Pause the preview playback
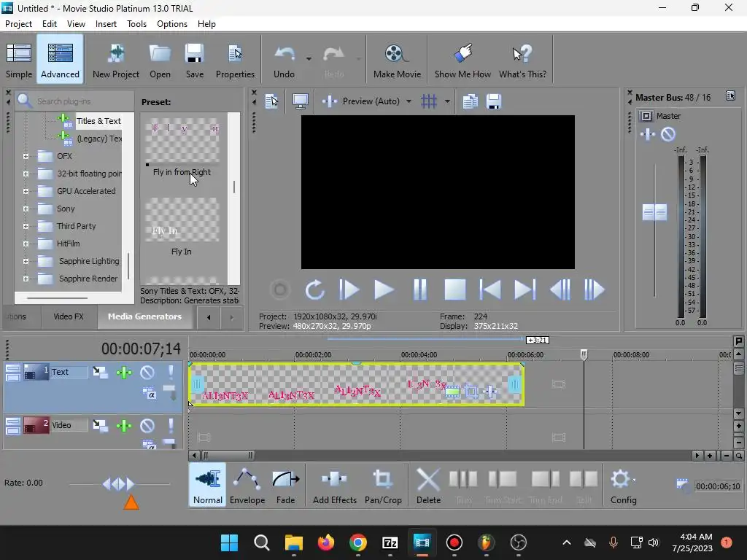 point(419,289)
